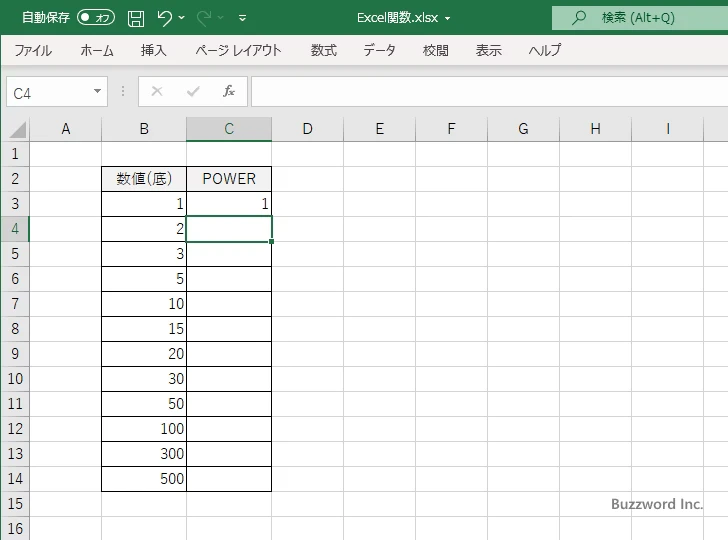The image size is (728, 540).
Task: Select row 15 header
Action: point(15,504)
